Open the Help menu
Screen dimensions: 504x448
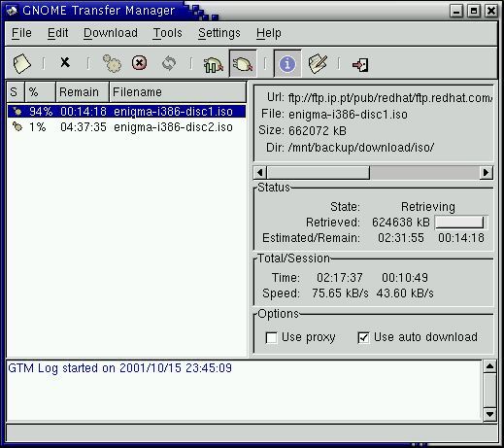[x=269, y=33]
